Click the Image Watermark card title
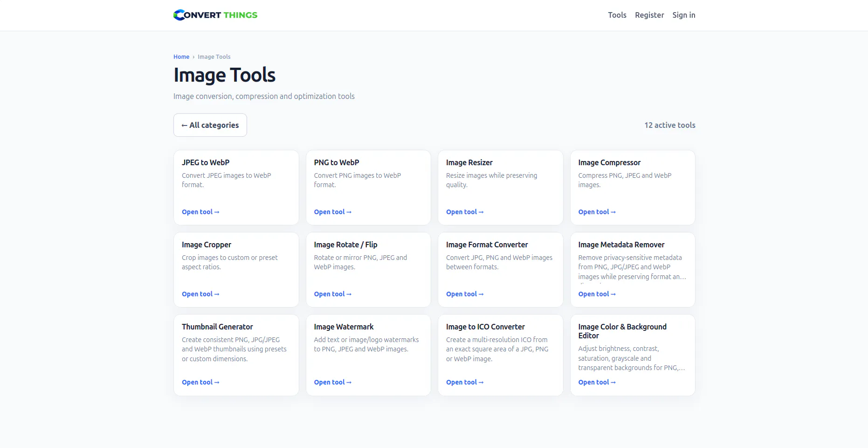 [x=344, y=327]
